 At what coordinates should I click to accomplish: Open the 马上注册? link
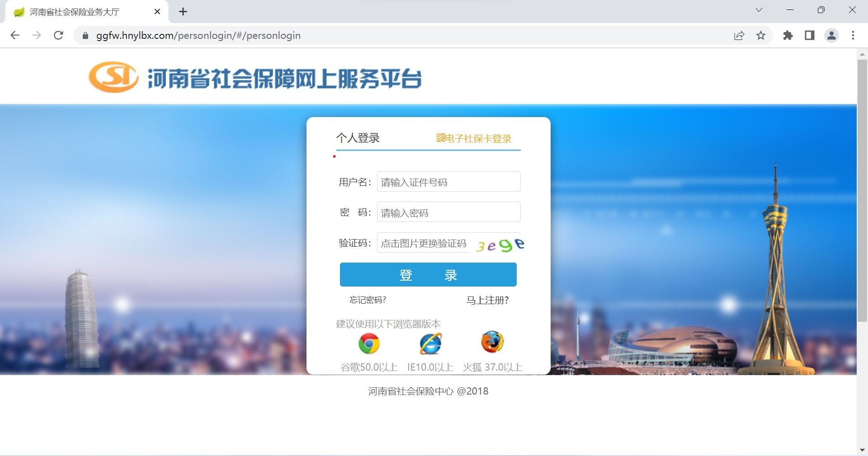(x=487, y=300)
